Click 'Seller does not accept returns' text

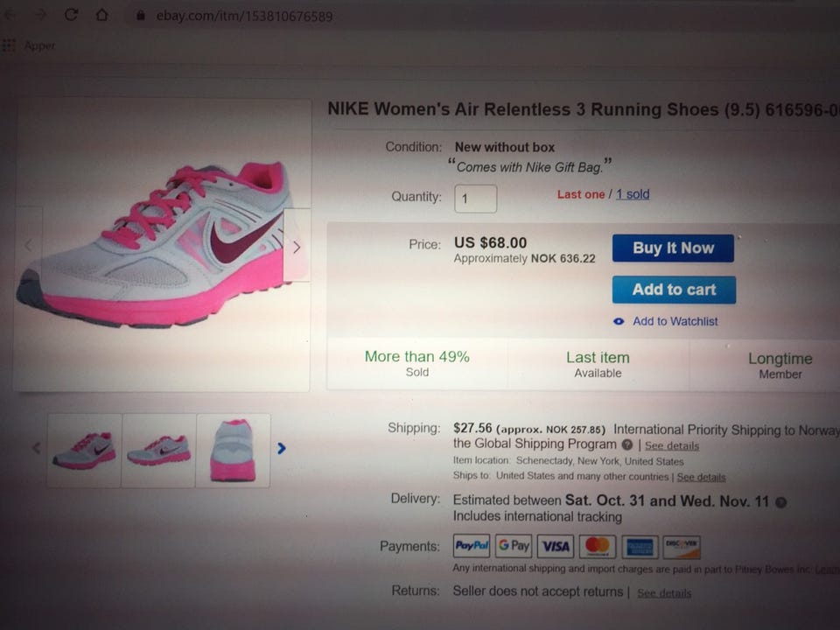538,591
